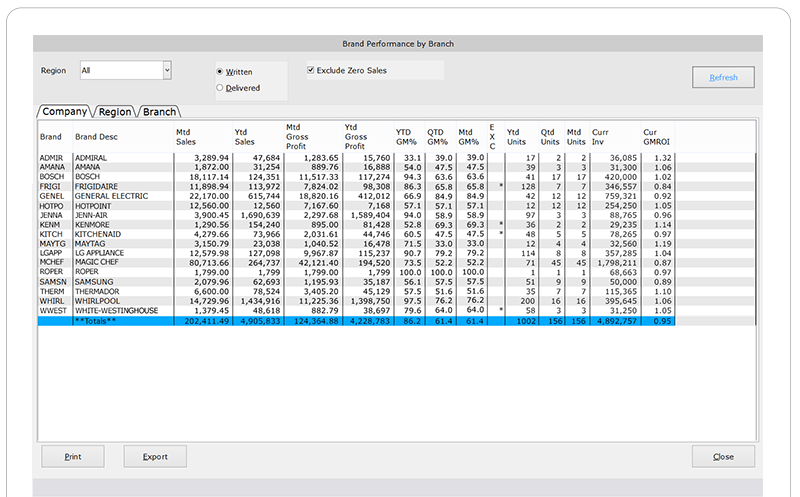Click Samsung Curr Inv value 50,000
The width and height of the screenshot is (800, 497).
coord(623,282)
